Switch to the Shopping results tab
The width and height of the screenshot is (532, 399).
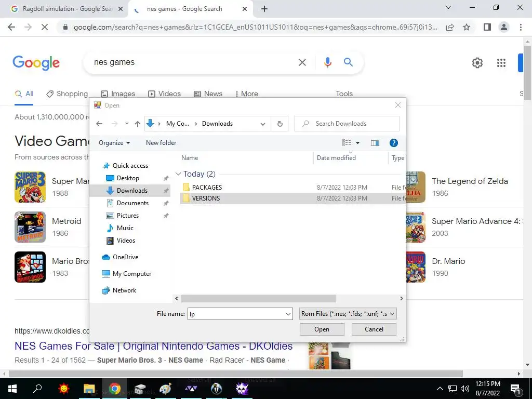67,94
